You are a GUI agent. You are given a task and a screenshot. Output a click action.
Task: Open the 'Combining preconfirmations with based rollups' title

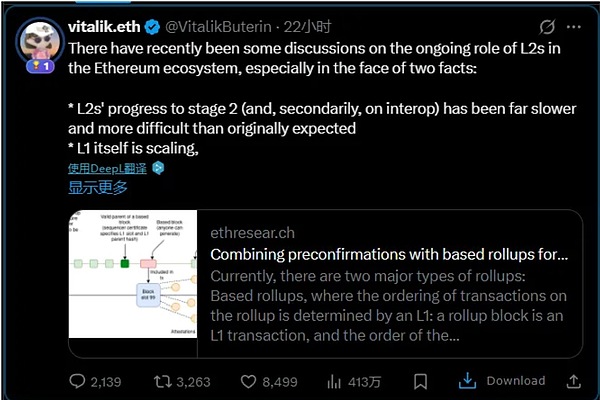point(390,254)
